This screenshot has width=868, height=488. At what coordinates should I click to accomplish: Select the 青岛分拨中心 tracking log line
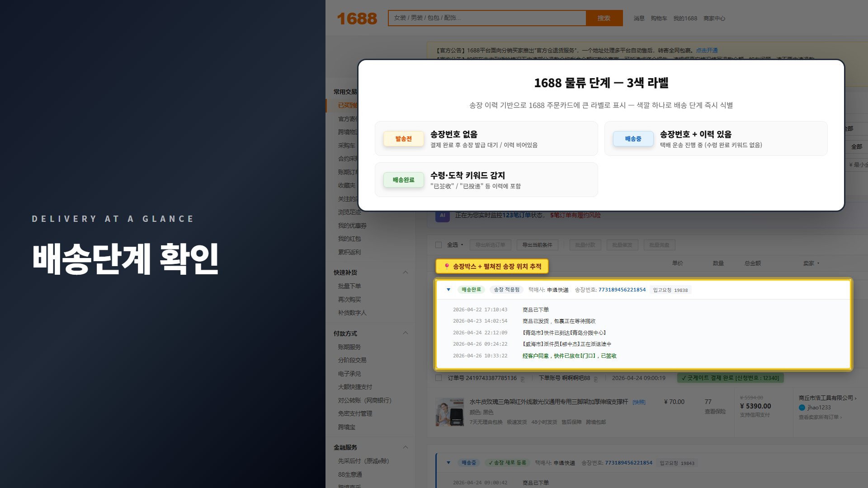(564, 333)
